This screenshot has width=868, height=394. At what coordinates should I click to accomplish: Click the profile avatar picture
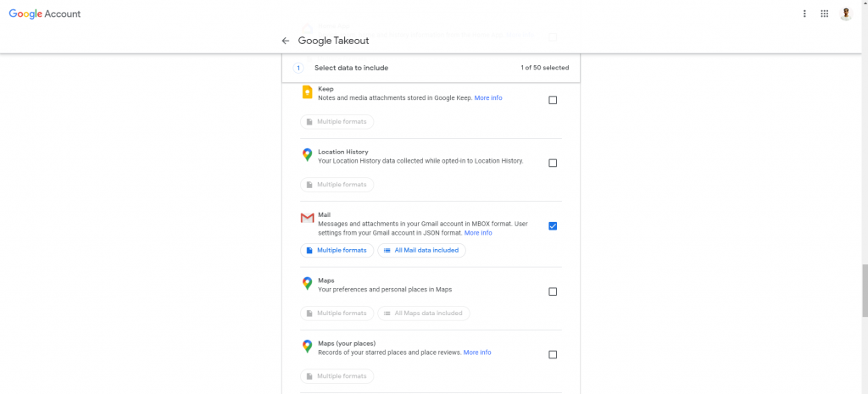click(x=845, y=14)
